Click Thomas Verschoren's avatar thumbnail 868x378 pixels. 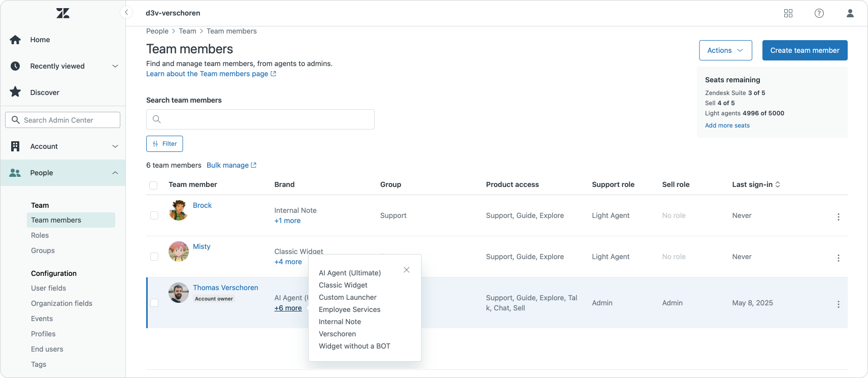pos(179,293)
